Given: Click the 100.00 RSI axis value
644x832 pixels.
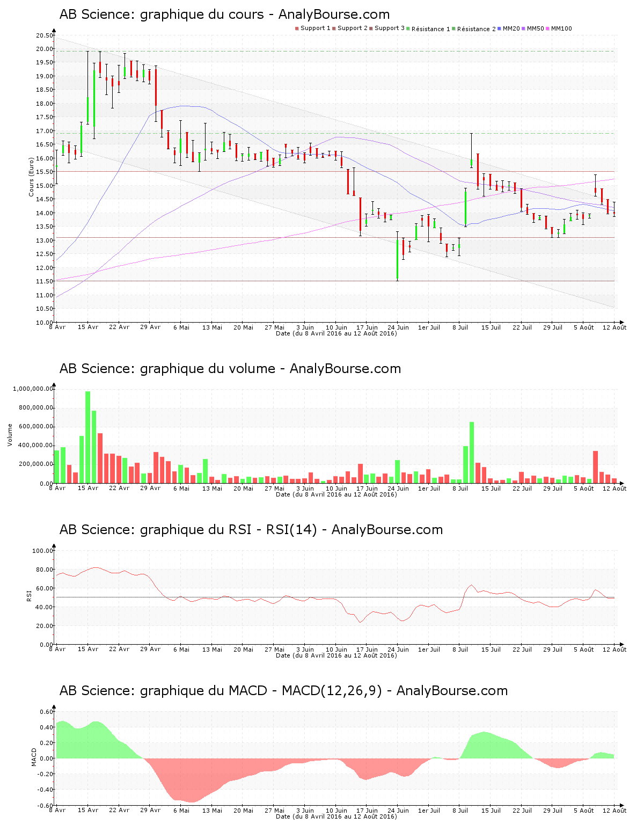Looking at the screenshot, I should click(43, 551).
